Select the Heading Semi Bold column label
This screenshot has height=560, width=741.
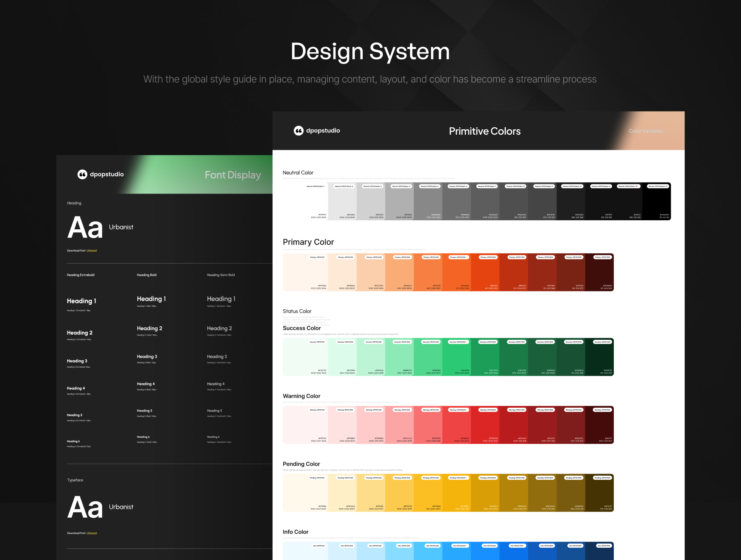(x=221, y=275)
